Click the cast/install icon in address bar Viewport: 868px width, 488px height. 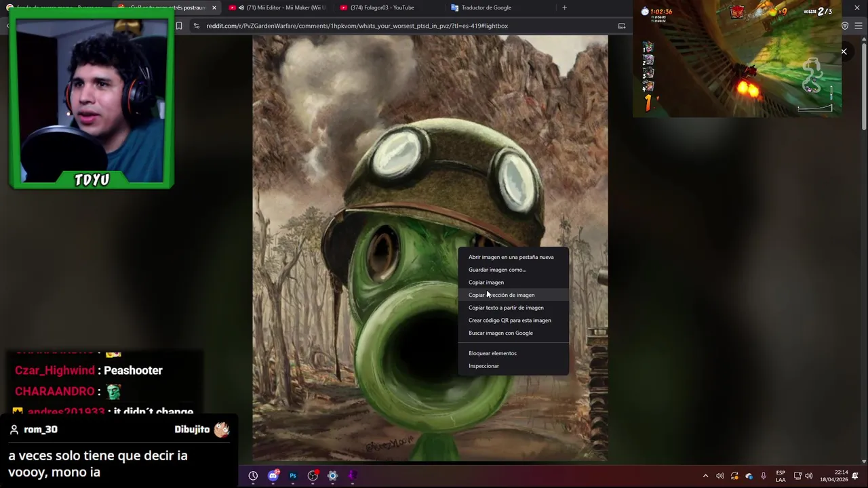tap(621, 26)
